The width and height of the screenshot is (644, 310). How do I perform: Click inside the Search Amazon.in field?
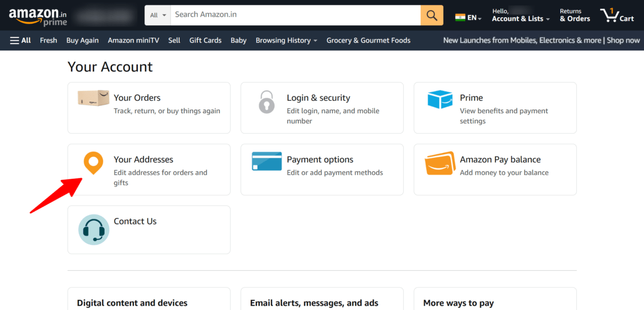295,15
